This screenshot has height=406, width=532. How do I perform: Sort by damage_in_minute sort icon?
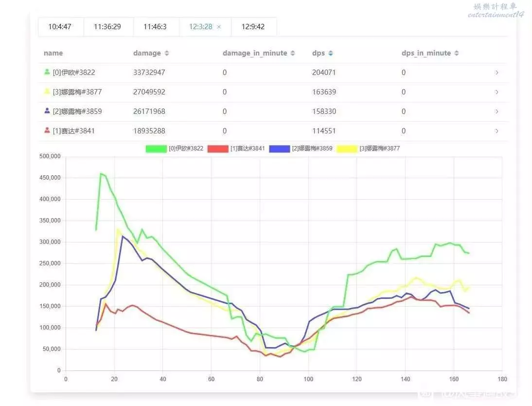click(x=292, y=53)
